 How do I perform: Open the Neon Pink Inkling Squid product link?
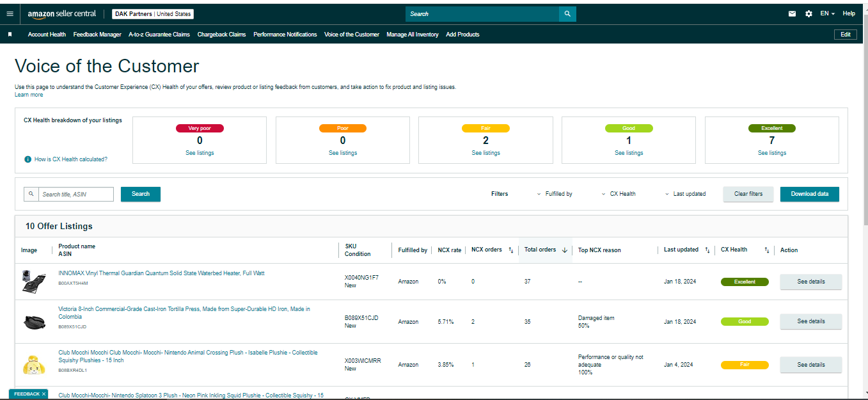191,396
